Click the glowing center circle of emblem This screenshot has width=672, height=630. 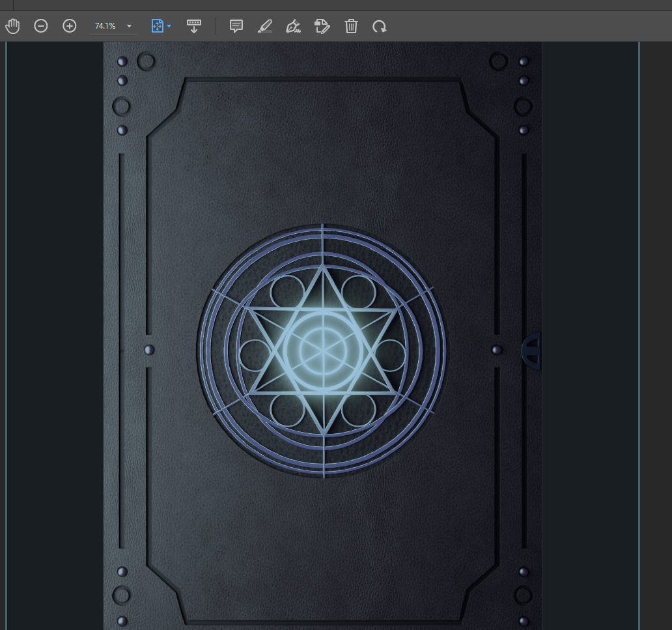[x=323, y=351]
